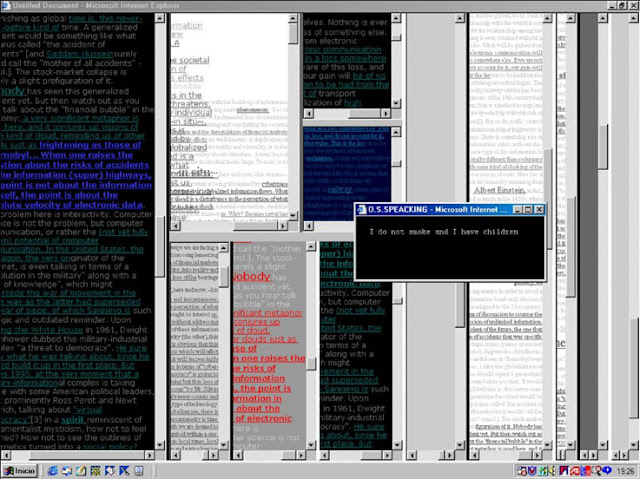
Task: Click the text 'I do not smoke and I have children'
Action: click(443, 232)
